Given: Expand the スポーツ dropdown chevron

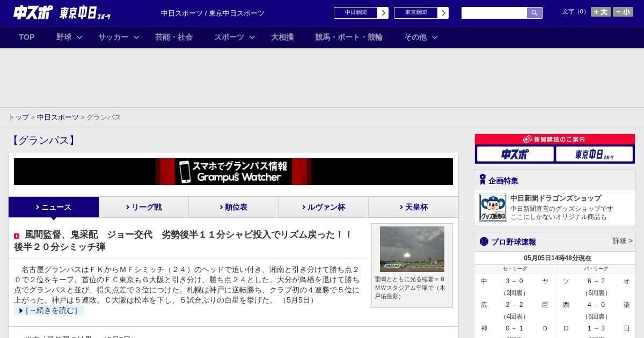Looking at the screenshot, I should point(252,37).
